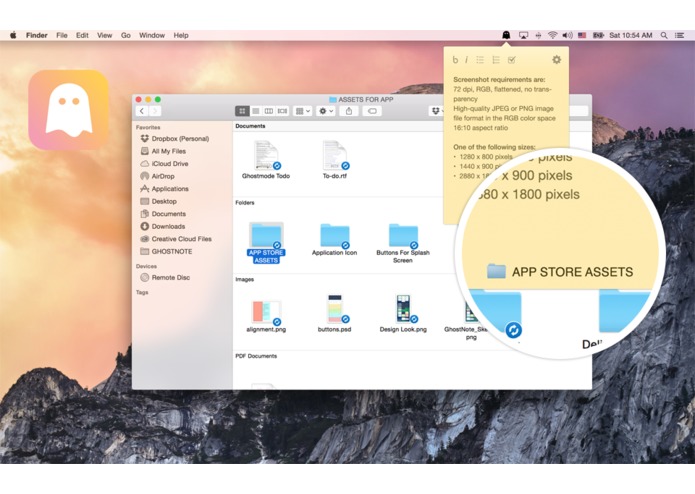Click the Sat 10:54 AM clock

(x=631, y=35)
